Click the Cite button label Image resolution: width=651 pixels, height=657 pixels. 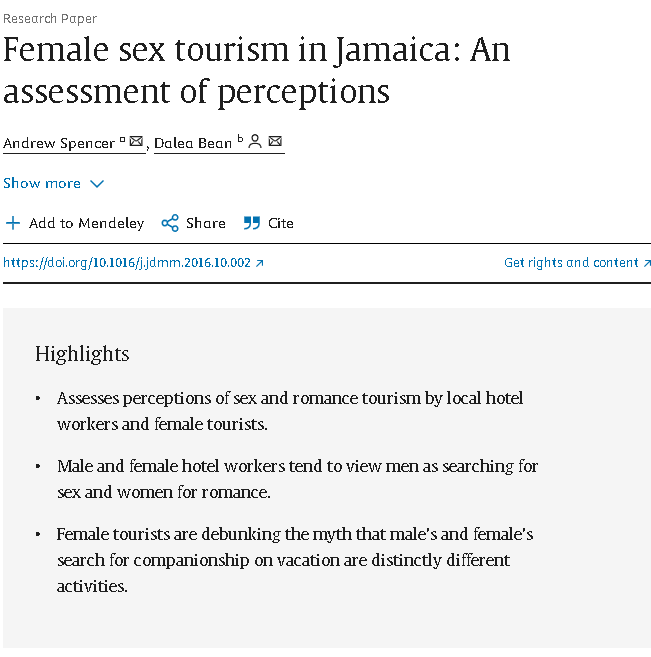coord(281,223)
